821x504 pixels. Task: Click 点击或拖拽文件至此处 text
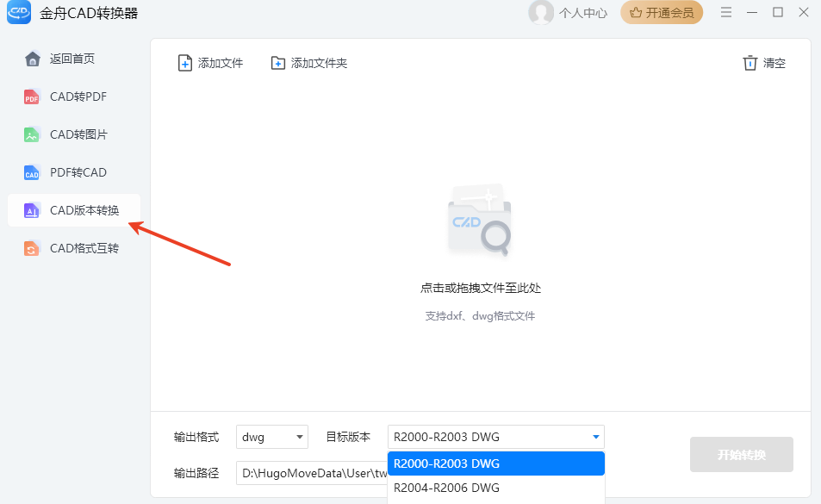(481, 288)
